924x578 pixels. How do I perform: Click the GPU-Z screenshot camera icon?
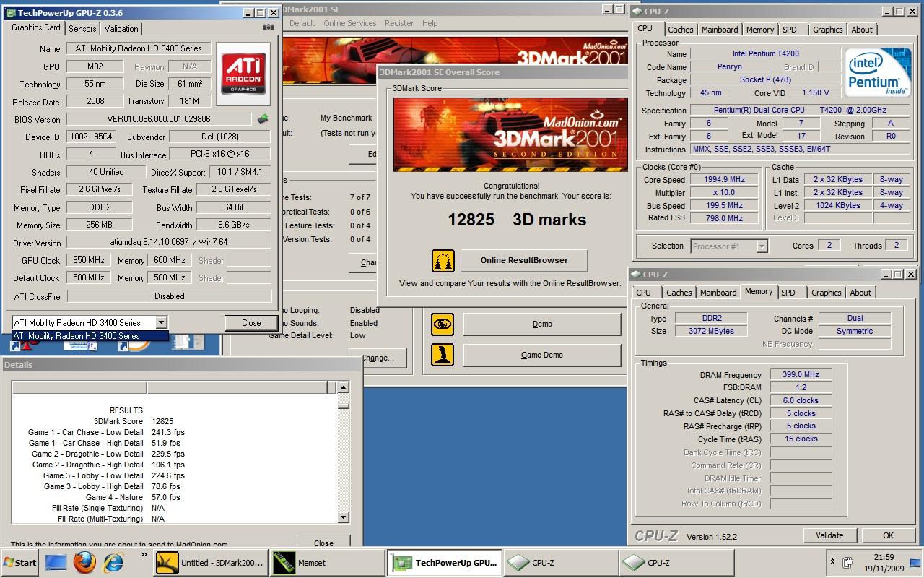point(269,27)
